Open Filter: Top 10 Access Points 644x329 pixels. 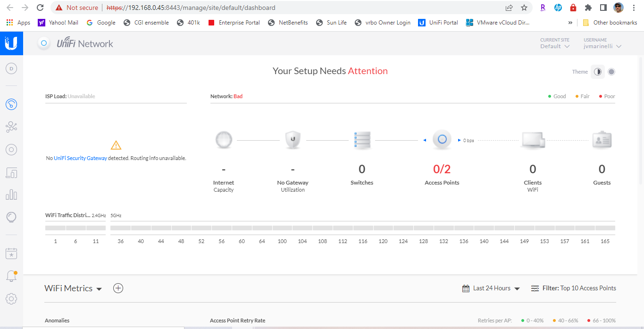coord(573,288)
